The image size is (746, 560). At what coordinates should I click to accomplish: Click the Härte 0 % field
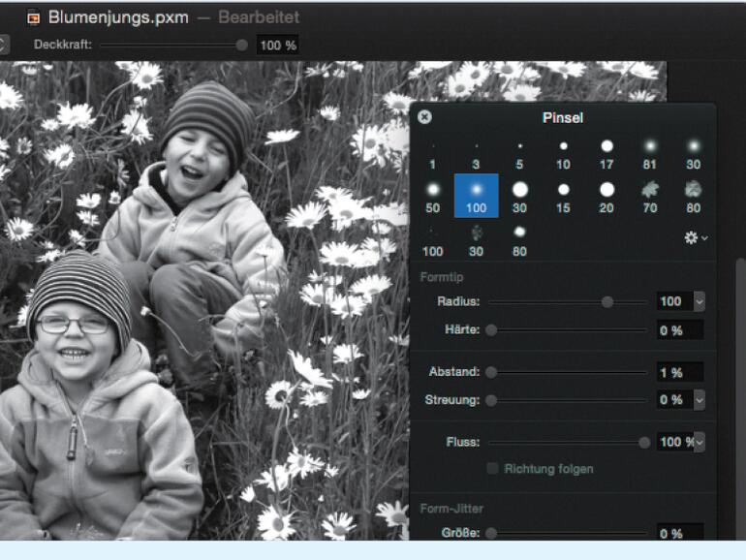pyautogui.click(x=680, y=330)
